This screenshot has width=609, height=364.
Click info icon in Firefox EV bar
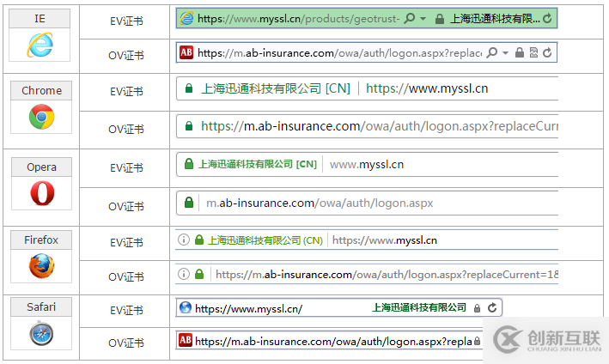[183, 240]
